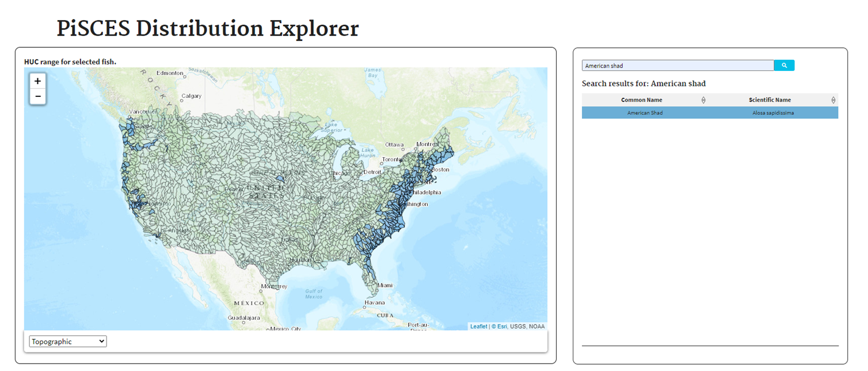This screenshot has width=868, height=371.
Task: Click the Common Name column header
Action: pyautogui.click(x=642, y=100)
